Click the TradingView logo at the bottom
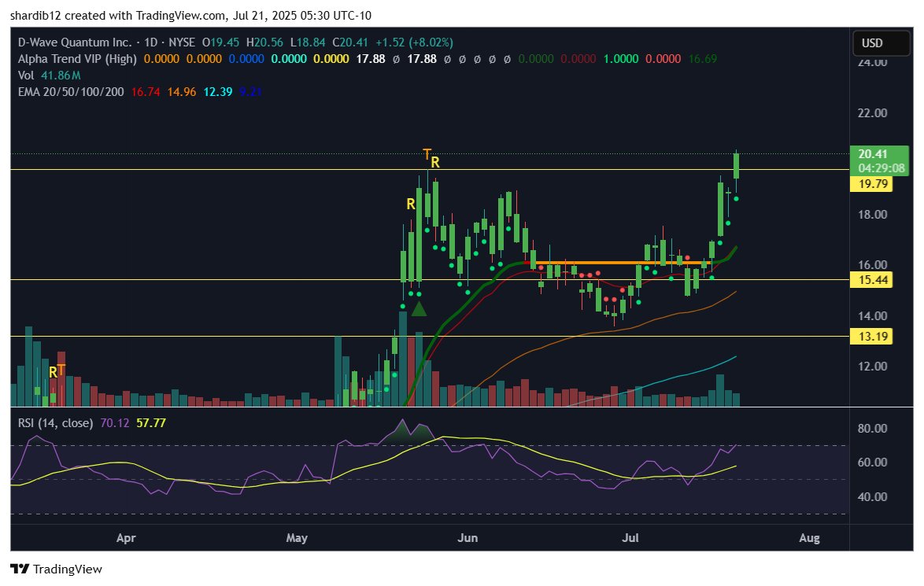 tap(57, 569)
